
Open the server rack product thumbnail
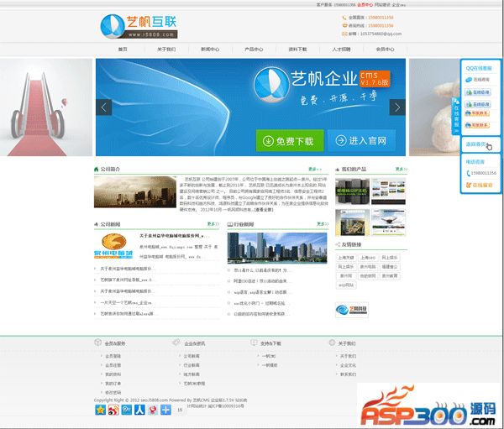pos(352,191)
